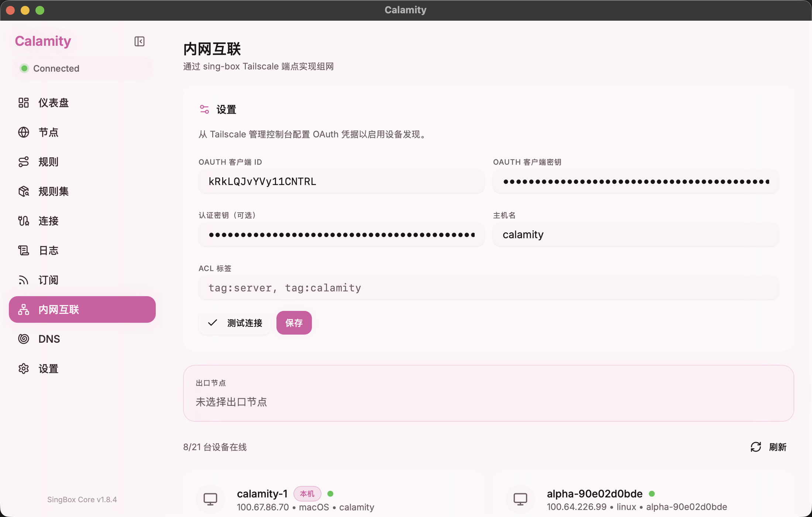Click the 测试连接 test connection button
The height and width of the screenshot is (517, 812).
pos(234,322)
